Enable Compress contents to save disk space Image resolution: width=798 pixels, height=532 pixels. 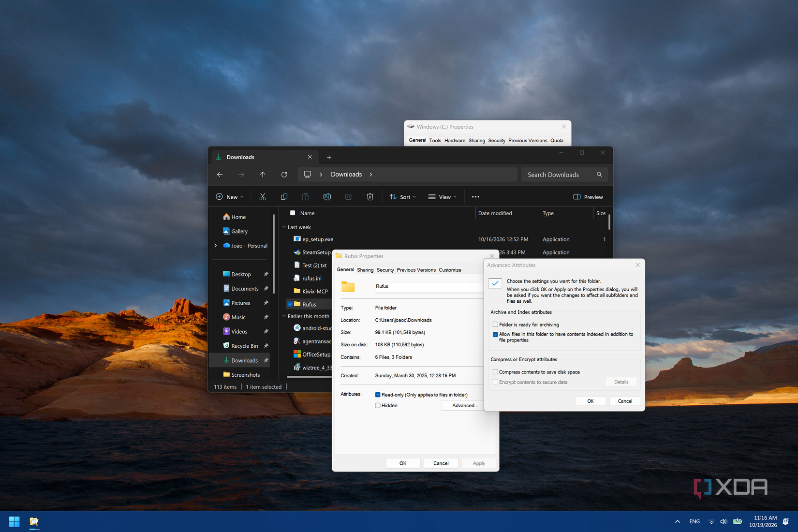495,372
